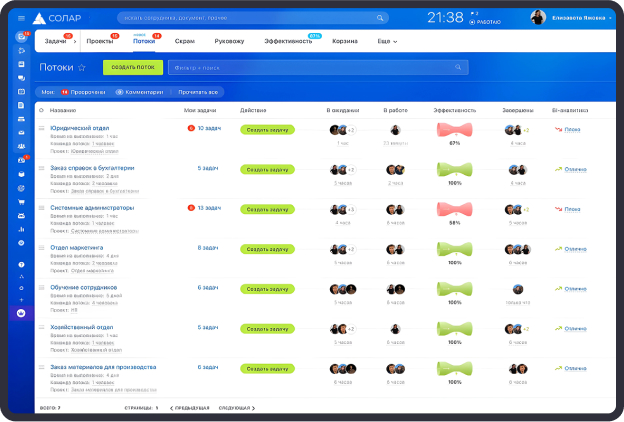Click the Солар logo
This screenshot has width=624, height=422.
click(57, 18)
